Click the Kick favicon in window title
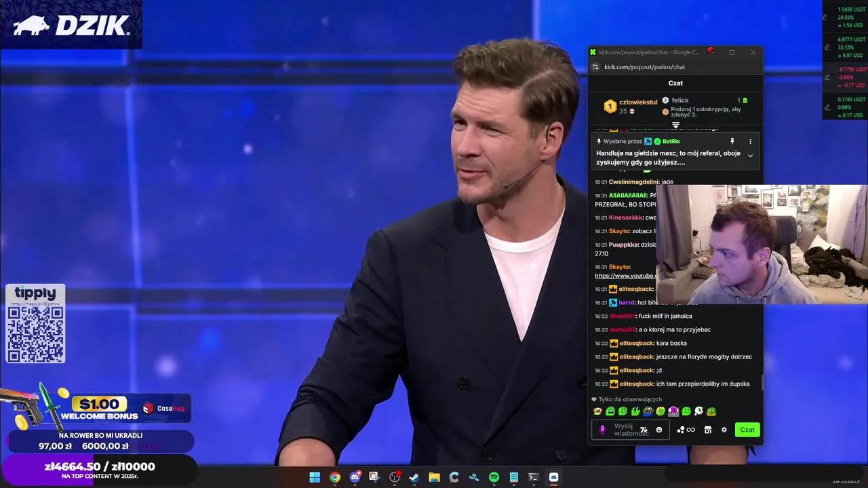The width and height of the screenshot is (868, 488). pos(593,52)
